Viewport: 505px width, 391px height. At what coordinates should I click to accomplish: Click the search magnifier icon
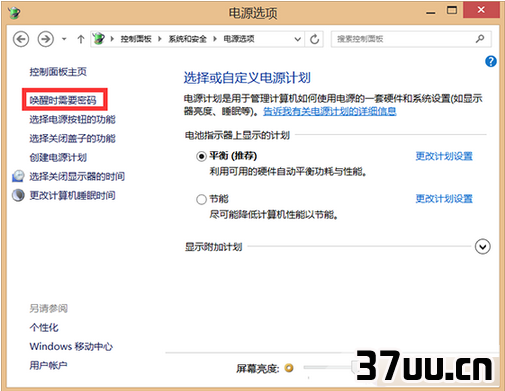480,39
